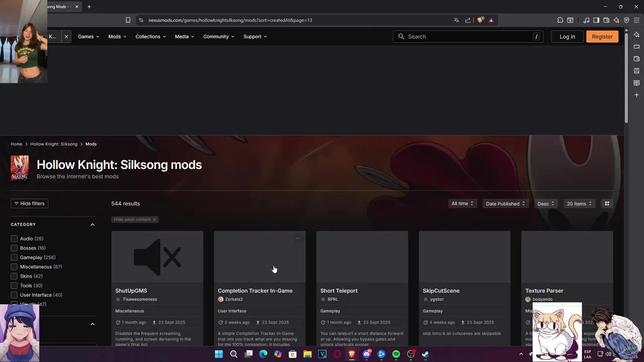Open the All time period dropdown
This screenshot has height=362, width=644.
(x=463, y=204)
